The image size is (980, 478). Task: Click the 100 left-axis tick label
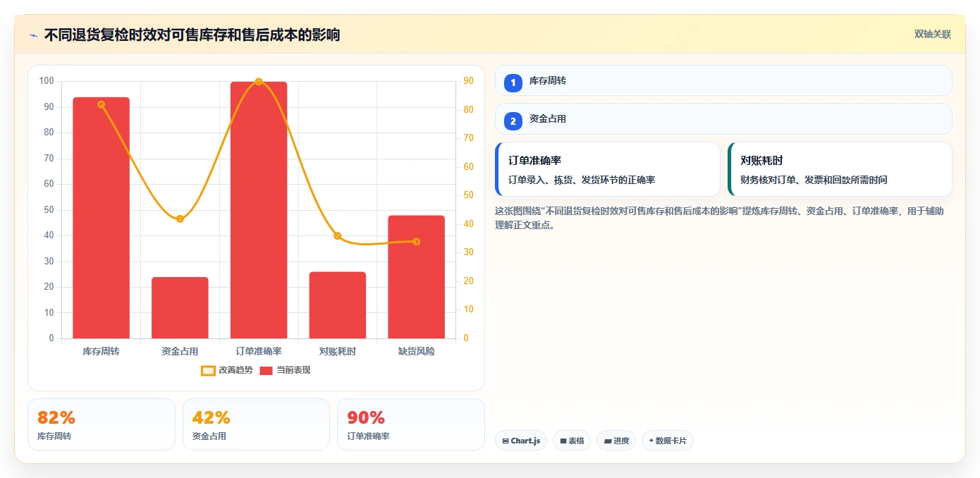[47, 81]
